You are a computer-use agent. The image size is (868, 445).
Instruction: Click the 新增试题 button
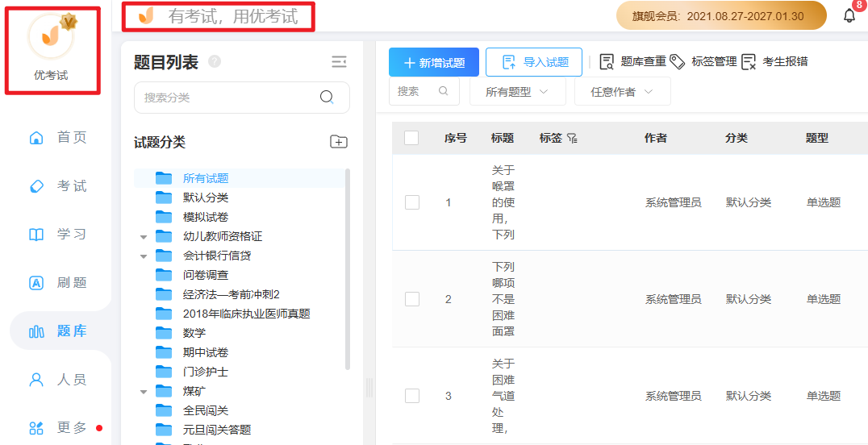[x=434, y=62]
